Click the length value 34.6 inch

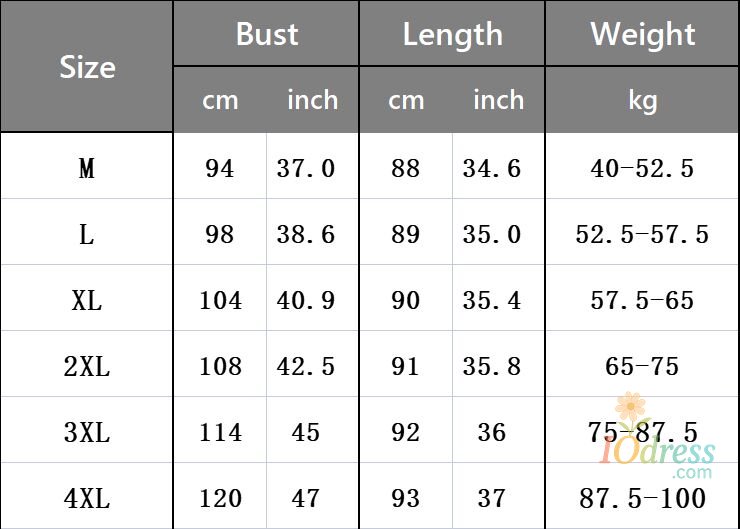492,168
